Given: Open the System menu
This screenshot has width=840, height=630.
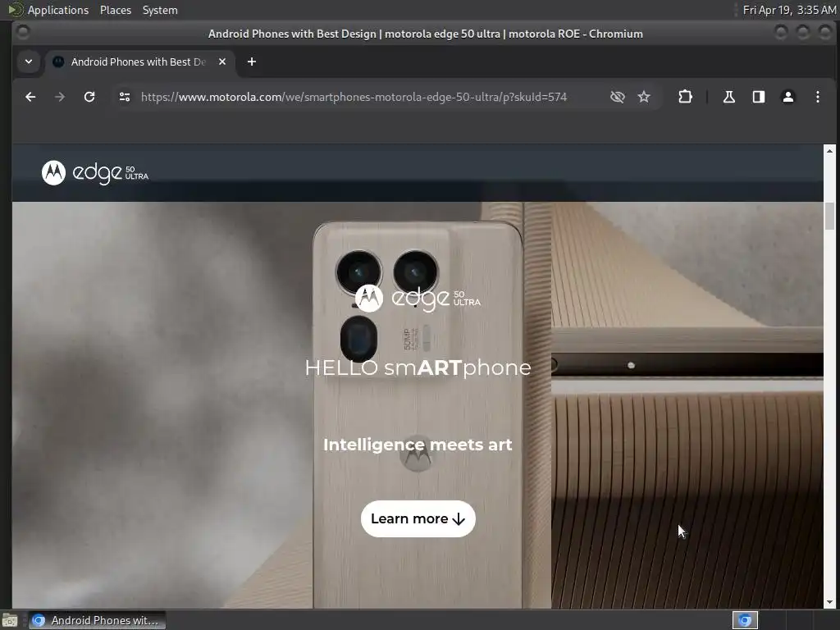Looking at the screenshot, I should [160, 10].
